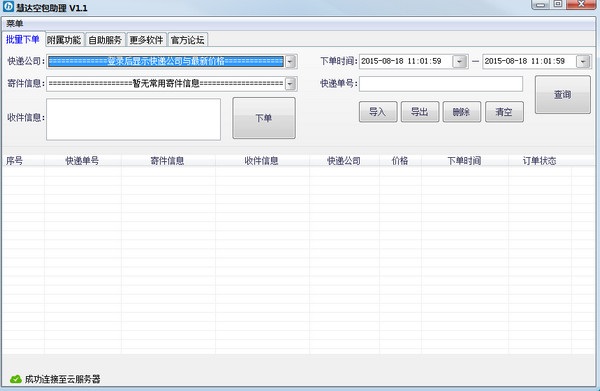The height and width of the screenshot is (391, 600).
Task: Click the app logo icon in title bar
Action: pyautogui.click(x=8, y=6)
